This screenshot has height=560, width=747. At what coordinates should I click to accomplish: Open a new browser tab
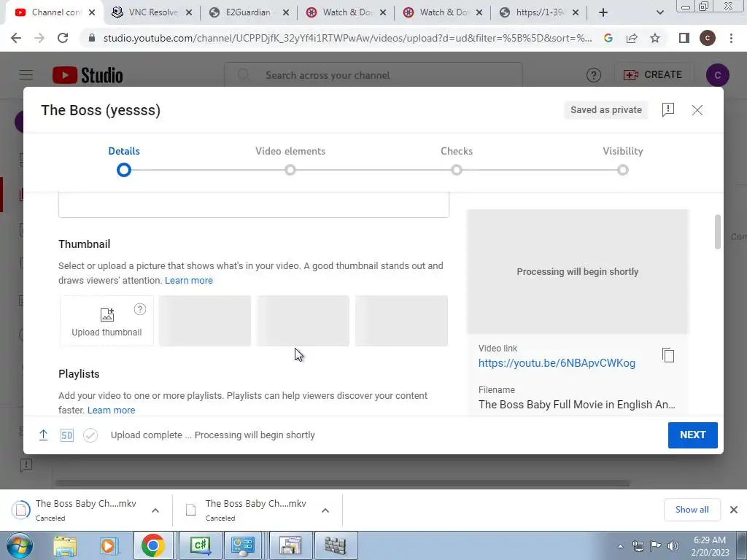pyautogui.click(x=603, y=12)
